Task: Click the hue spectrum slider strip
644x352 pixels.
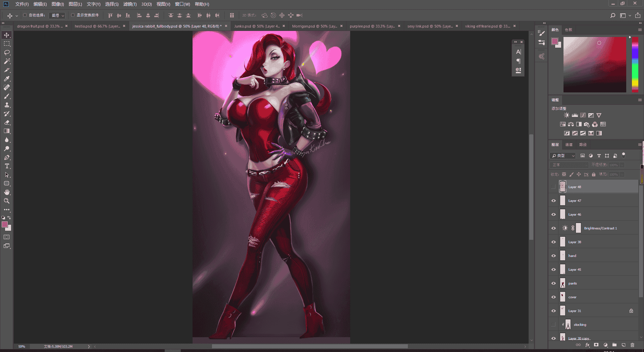Action: click(635, 65)
